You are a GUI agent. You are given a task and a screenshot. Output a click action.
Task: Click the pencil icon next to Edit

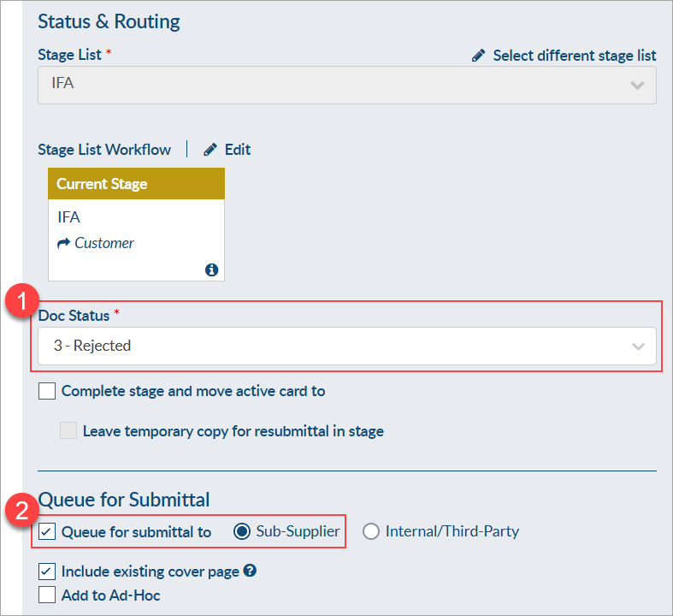tap(210, 150)
